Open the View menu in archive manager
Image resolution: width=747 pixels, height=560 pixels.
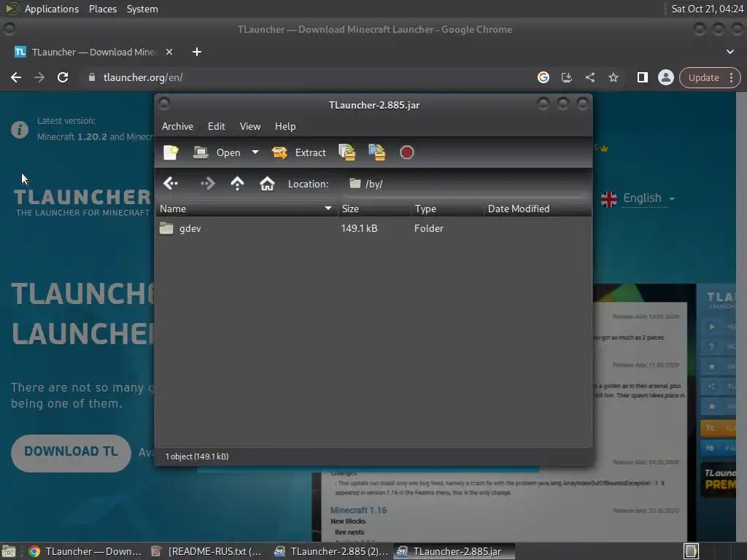point(250,126)
